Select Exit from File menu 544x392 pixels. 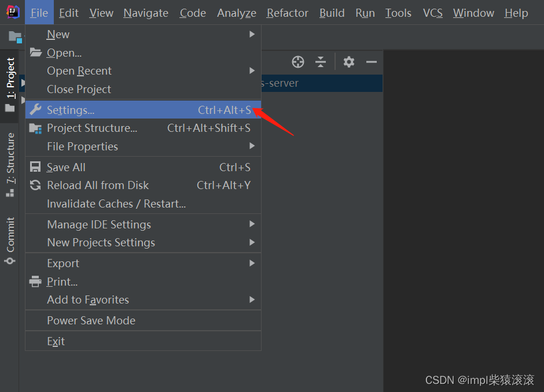(56, 341)
